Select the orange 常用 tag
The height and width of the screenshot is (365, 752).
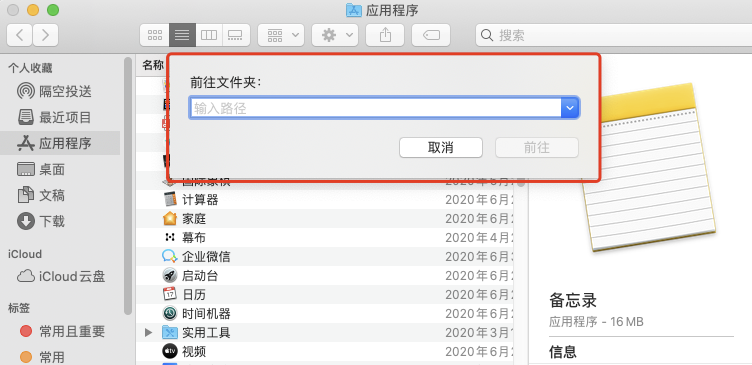click(60, 357)
